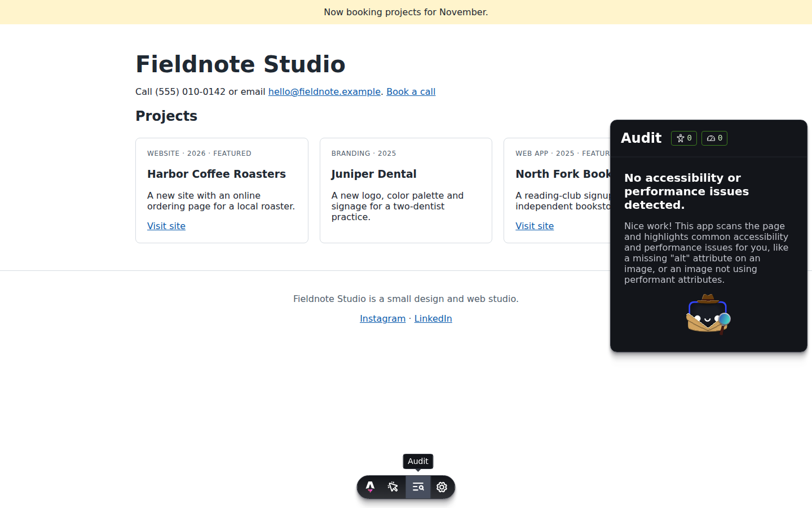
Task: Open Visit site link on North Fork card
Action: point(535,226)
